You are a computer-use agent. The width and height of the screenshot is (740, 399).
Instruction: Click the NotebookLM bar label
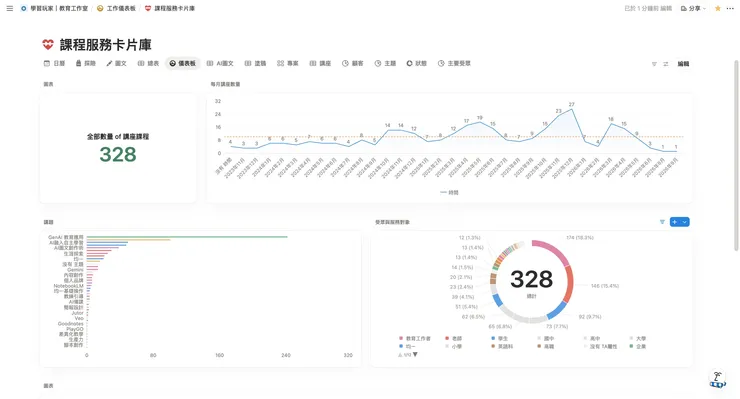click(68, 286)
